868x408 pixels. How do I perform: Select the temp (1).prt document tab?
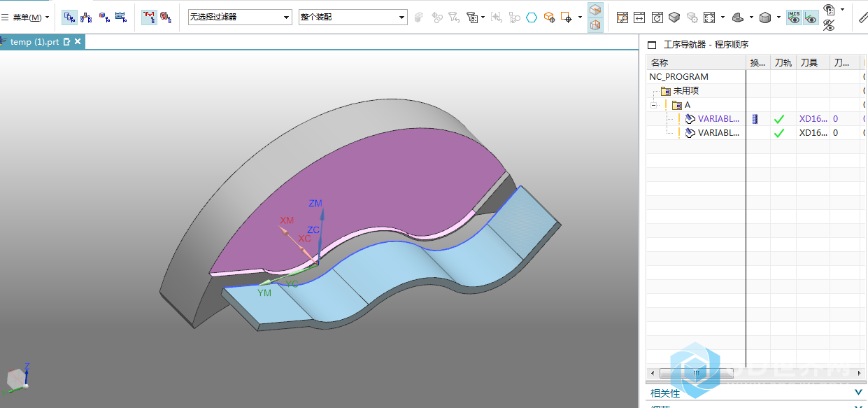(34, 42)
